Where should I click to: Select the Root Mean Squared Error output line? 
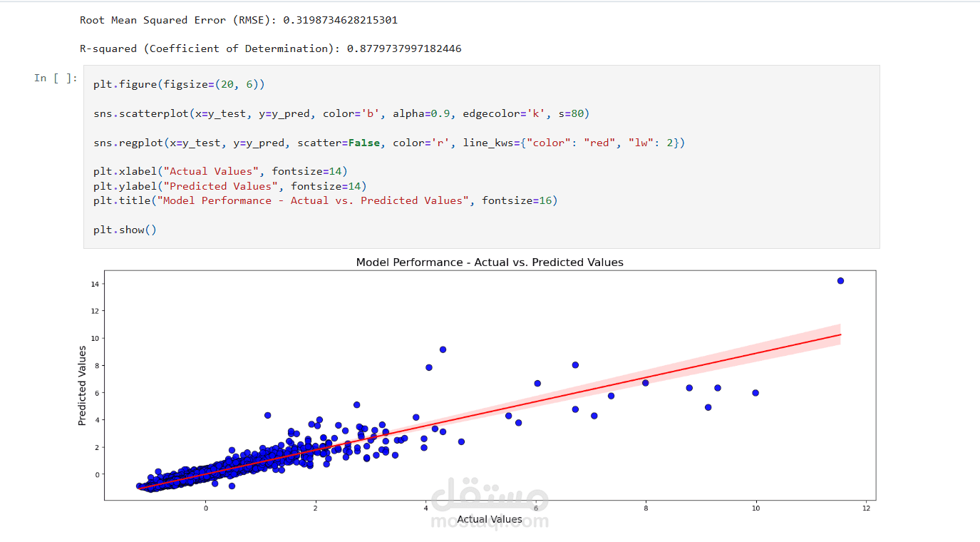click(x=239, y=20)
